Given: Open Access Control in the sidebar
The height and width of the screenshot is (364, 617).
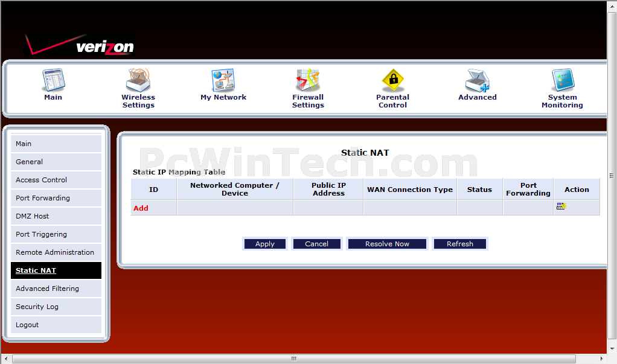Looking at the screenshot, I should click(x=56, y=180).
